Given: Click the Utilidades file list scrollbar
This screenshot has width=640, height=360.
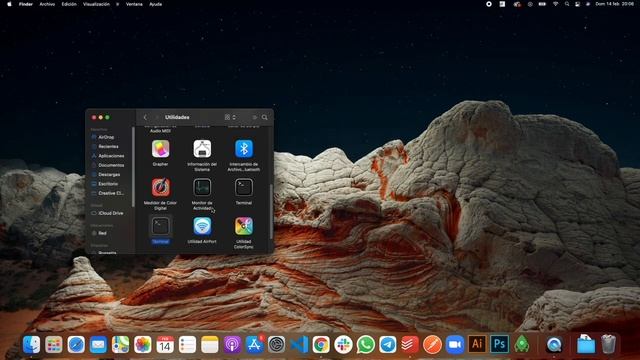Looking at the screenshot, I should 271,211.
